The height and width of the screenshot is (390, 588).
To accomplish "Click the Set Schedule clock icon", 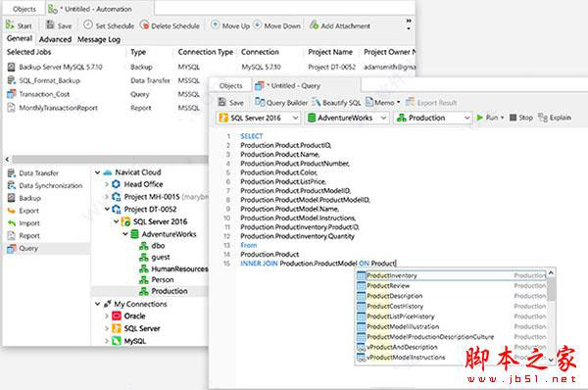I will 88,24.
